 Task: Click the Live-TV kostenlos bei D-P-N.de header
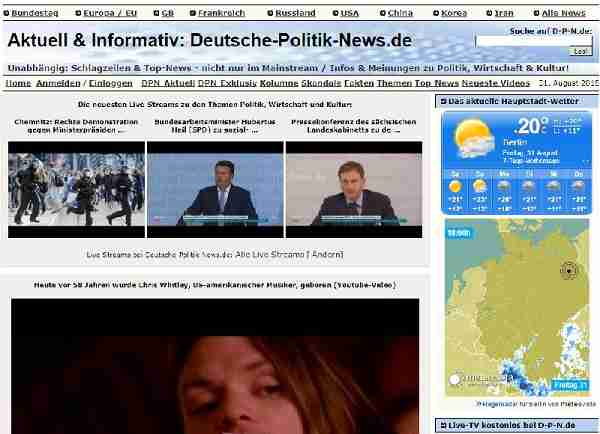[512, 425]
